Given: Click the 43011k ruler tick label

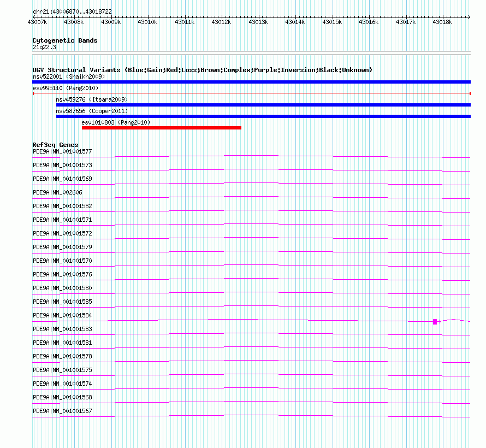Looking at the screenshot, I should tap(185, 22).
